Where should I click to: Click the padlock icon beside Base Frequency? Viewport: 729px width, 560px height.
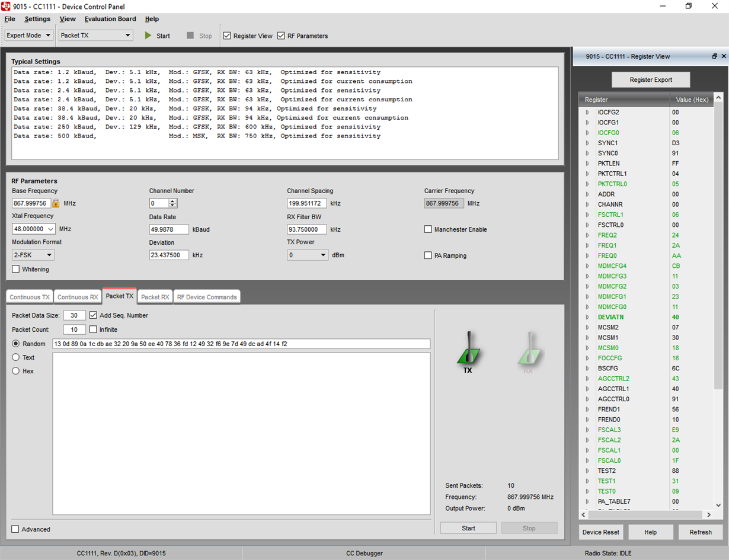pos(56,203)
